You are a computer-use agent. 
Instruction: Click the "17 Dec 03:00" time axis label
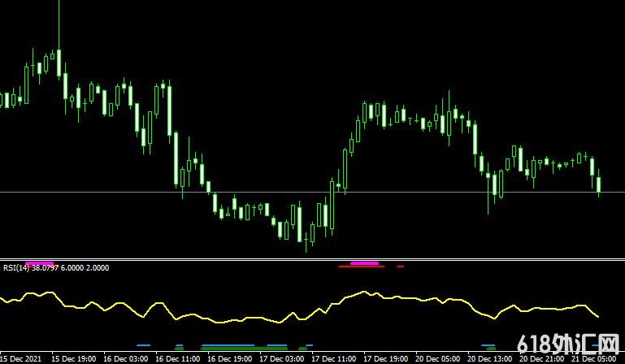pos(282,359)
